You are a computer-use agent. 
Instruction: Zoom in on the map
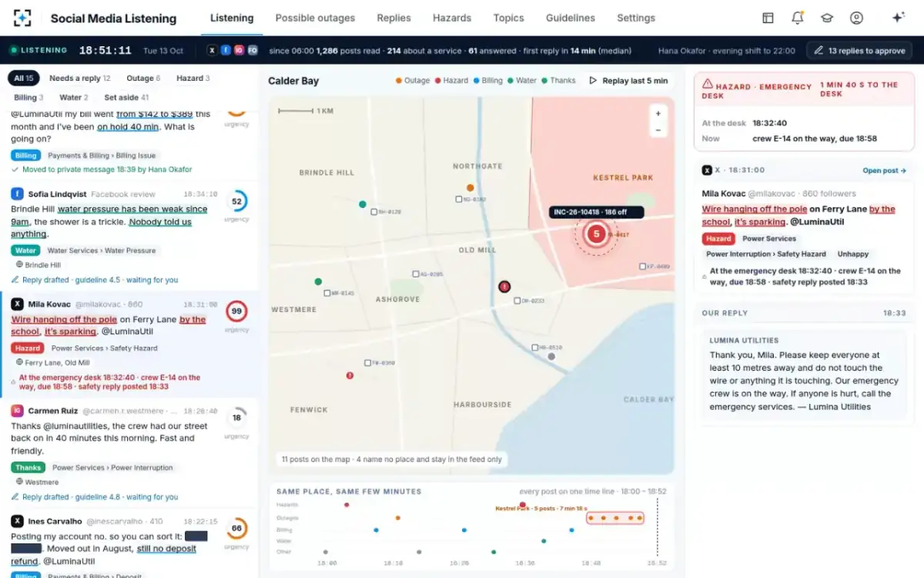658,113
